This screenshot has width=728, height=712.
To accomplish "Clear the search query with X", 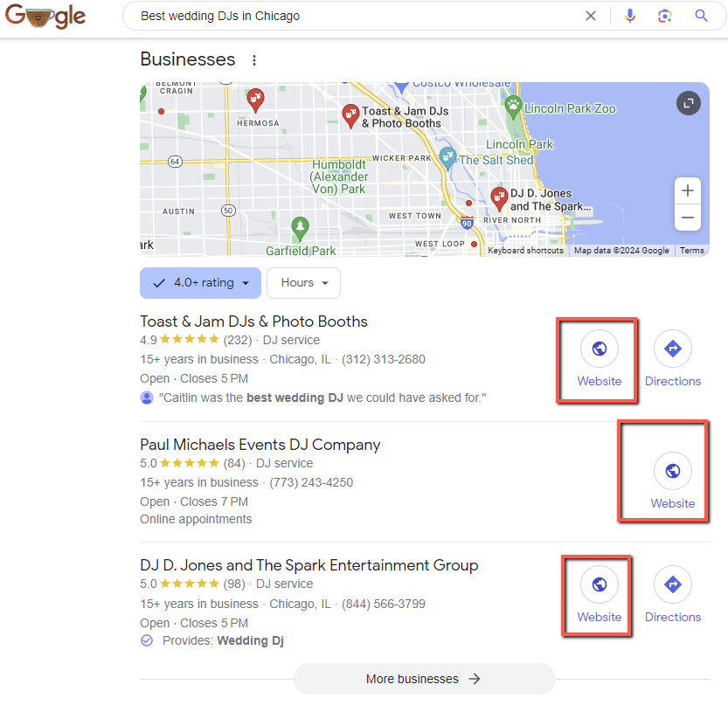I will (591, 16).
